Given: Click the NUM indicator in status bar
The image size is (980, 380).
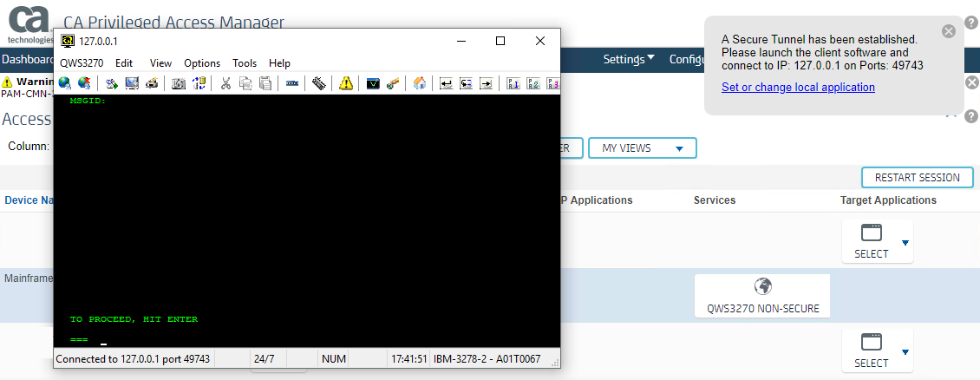Looking at the screenshot, I should [332, 359].
